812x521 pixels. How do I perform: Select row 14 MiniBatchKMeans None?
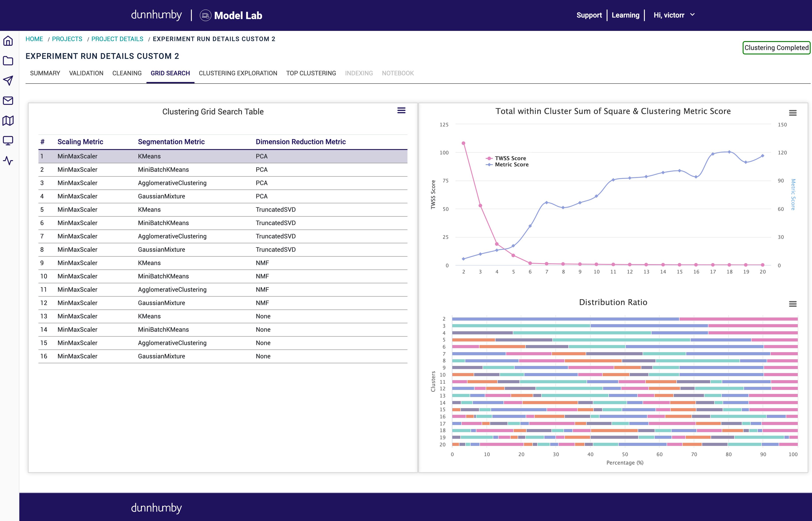(x=223, y=329)
